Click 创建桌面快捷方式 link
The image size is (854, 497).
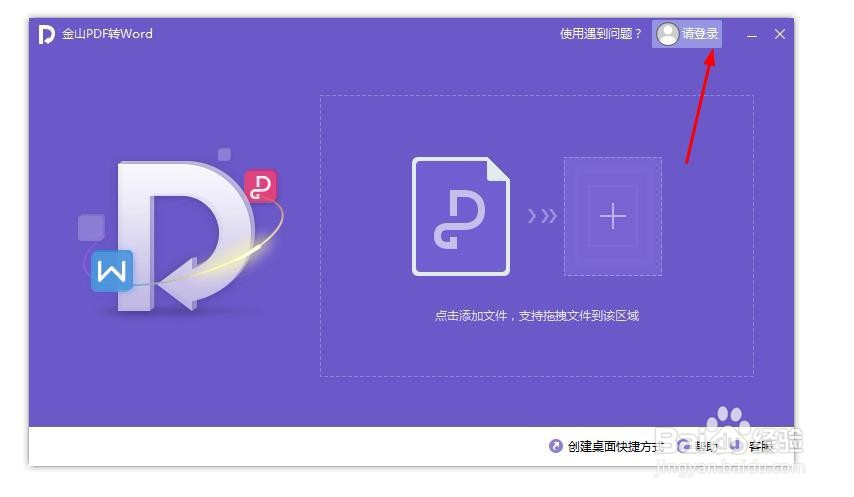616,446
